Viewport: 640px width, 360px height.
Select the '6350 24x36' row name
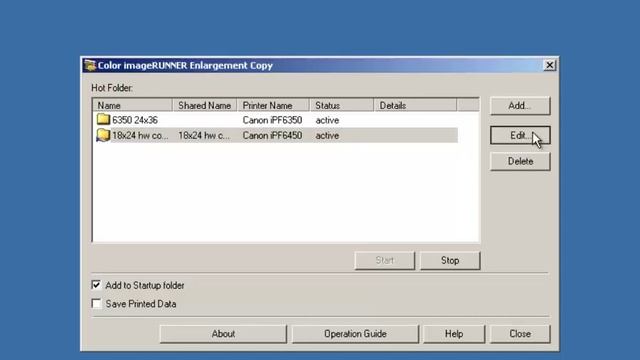[135, 120]
